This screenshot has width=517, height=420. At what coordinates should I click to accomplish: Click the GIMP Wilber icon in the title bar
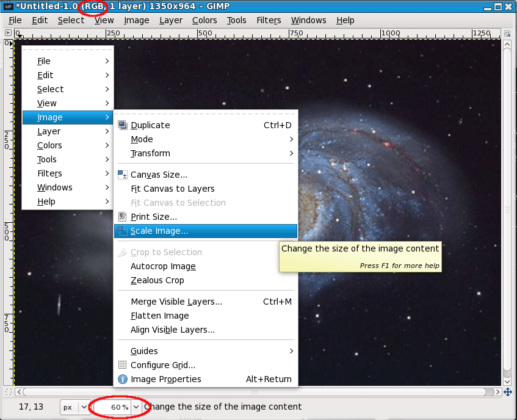tap(9, 5)
